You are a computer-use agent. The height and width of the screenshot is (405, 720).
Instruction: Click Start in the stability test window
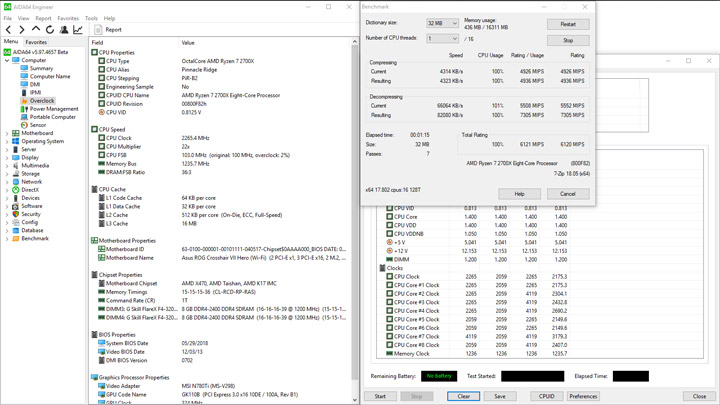click(380, 396)
